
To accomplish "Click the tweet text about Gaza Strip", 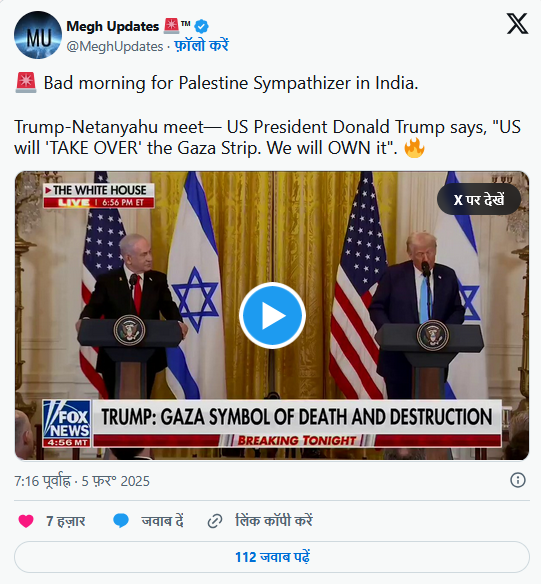I will click(x=267, y=137).
